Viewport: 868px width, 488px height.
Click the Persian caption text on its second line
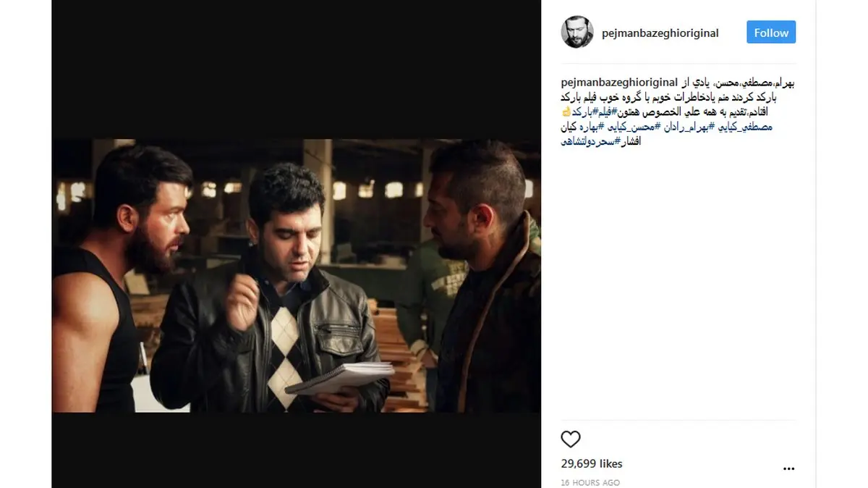click(x=678, y=97)
